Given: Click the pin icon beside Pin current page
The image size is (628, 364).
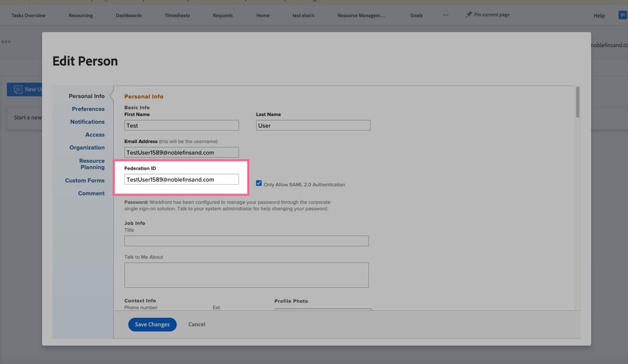Looking at the screenshot, I should point(469,15).
